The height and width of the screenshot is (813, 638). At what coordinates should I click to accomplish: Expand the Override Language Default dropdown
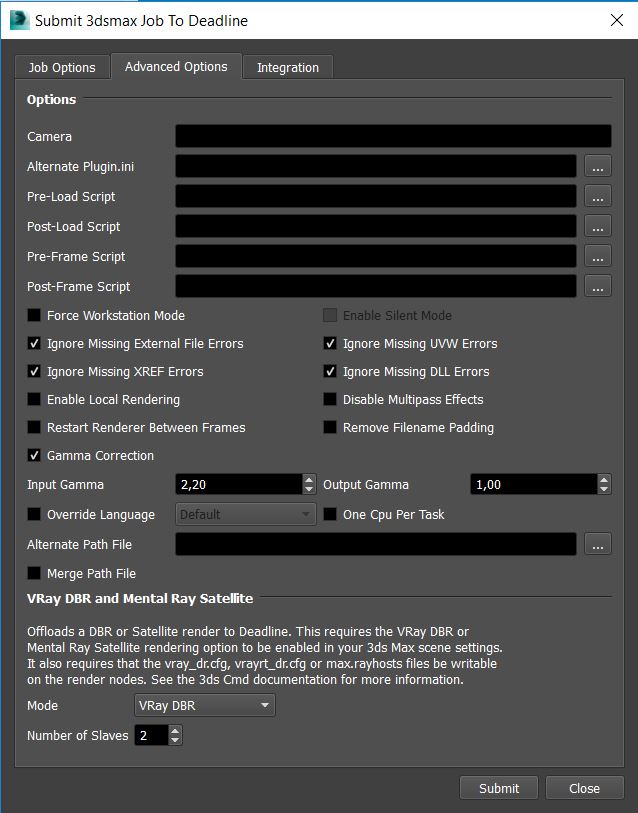tap(246, 515)
